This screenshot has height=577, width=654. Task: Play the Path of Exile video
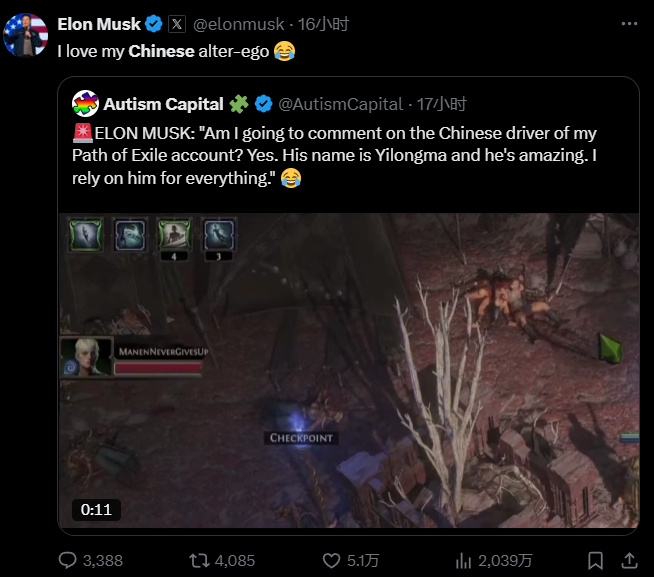(x=348, y=369)
